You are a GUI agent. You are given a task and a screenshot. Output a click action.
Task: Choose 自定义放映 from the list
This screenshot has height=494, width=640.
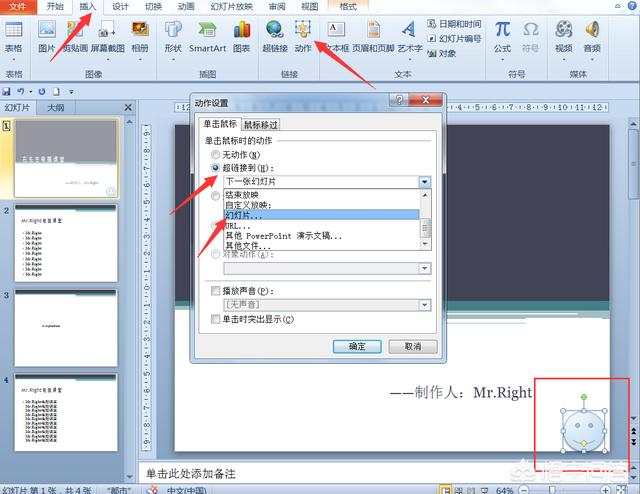[x=322, y=205]
